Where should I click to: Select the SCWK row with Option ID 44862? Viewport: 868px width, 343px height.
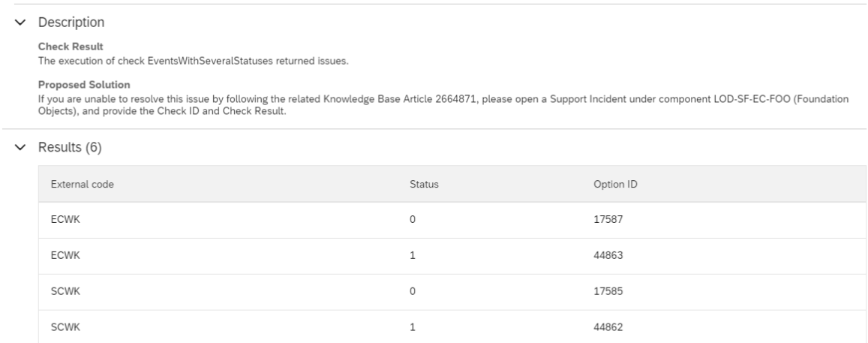click(452, 327)
